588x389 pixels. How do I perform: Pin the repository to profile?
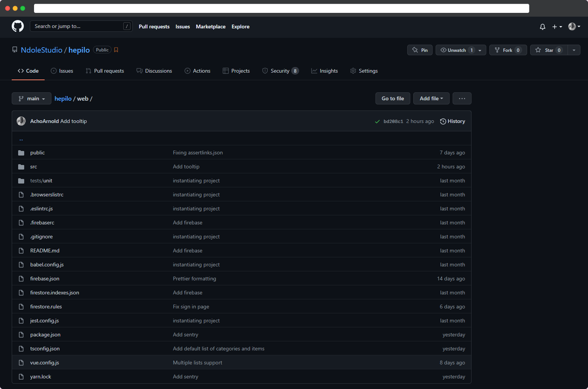point(420,50)
